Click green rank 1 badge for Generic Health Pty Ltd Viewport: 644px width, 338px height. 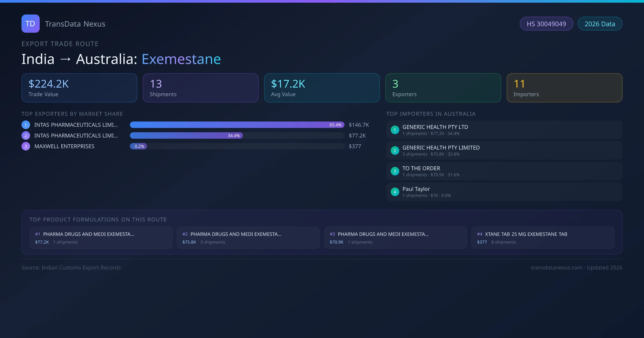(395, 130)
